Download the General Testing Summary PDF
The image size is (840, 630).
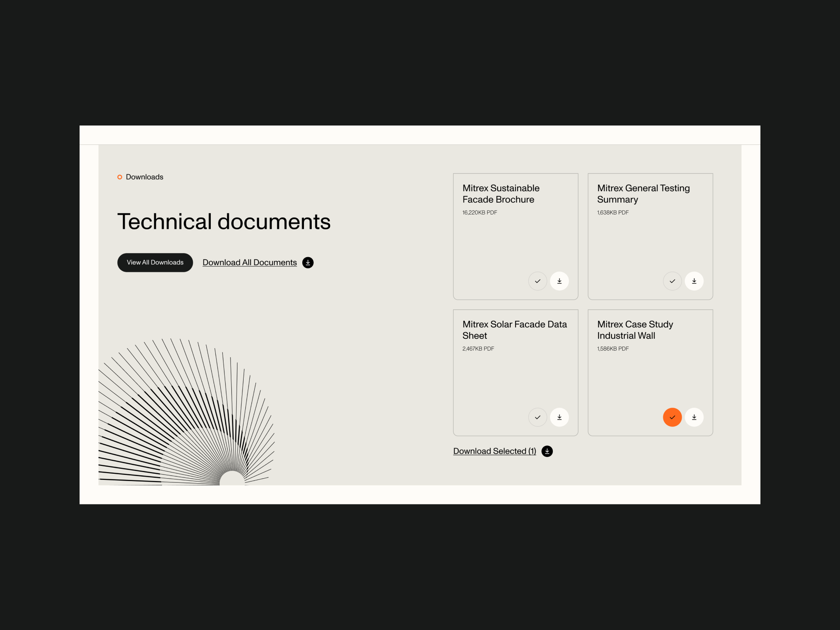pyautogui.click(x=694, y=281)
